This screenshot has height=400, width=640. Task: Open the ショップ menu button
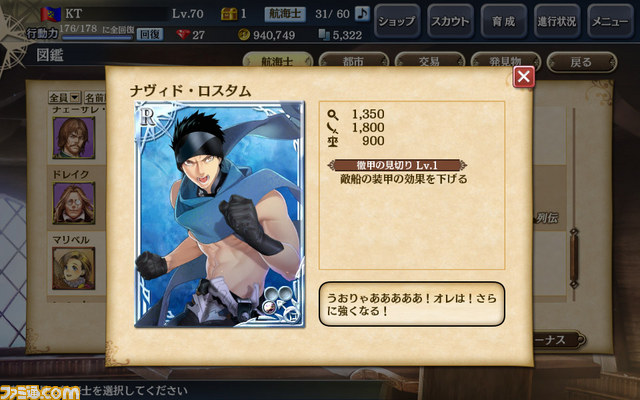[397, 21]
